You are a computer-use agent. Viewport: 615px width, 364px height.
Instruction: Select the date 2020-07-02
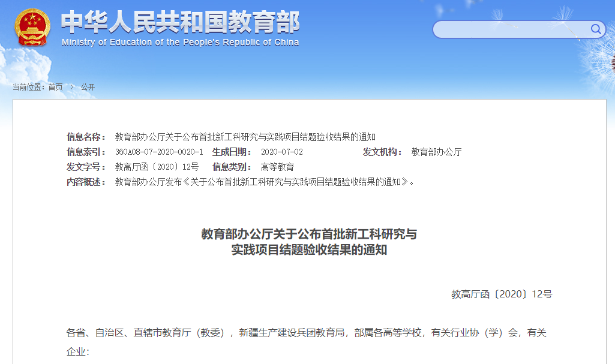[282, 152]
